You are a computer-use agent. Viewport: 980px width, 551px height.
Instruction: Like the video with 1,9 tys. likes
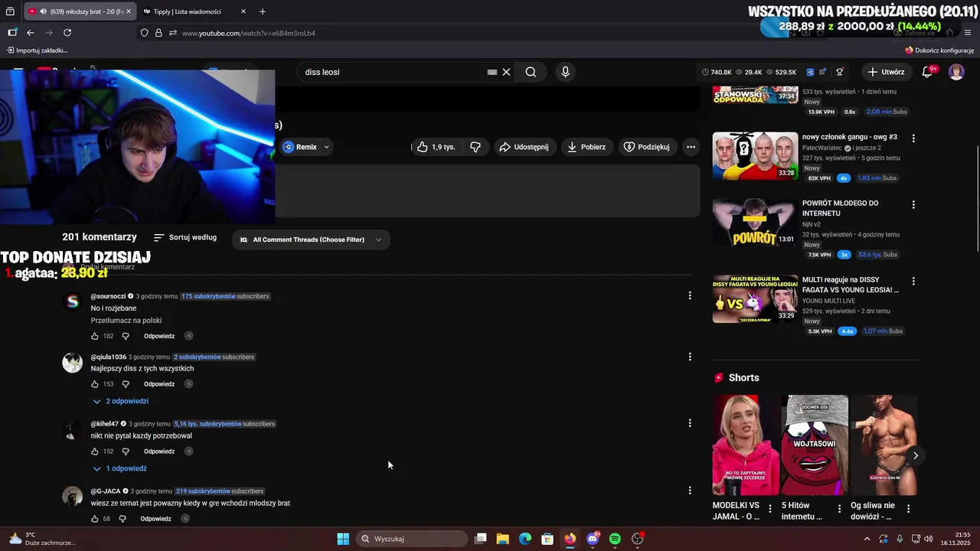point(436,147)
